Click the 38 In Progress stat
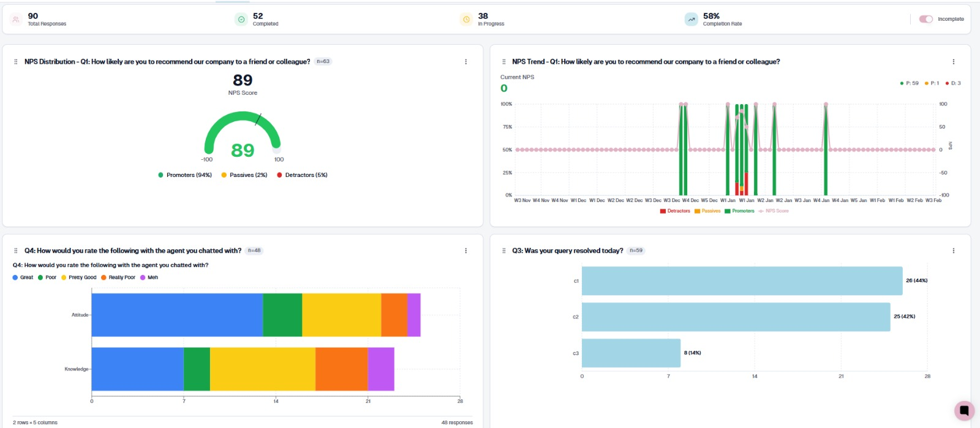This screenshot has width=980, height=428. point(491,20)
